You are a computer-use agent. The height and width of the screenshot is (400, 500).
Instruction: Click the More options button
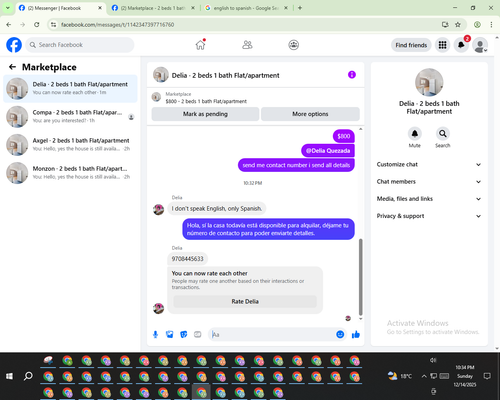click(310, 114)
